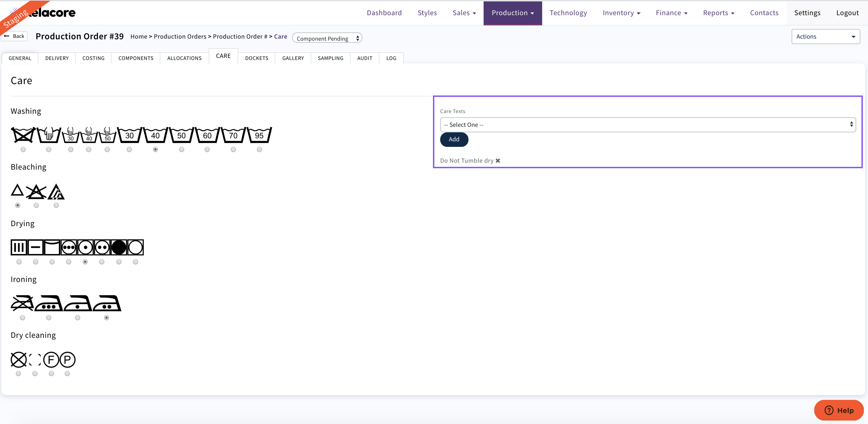The height and width of the screenshot is (424, 868).
Task: Click the Add button
Action: tap(454, 139)
